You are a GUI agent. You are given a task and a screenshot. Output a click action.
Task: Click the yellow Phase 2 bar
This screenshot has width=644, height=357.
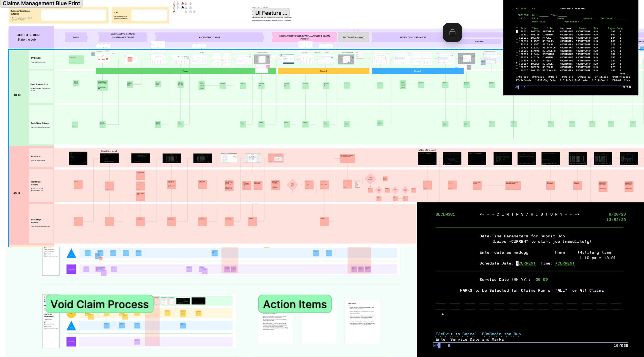click(x=323, y=71)
